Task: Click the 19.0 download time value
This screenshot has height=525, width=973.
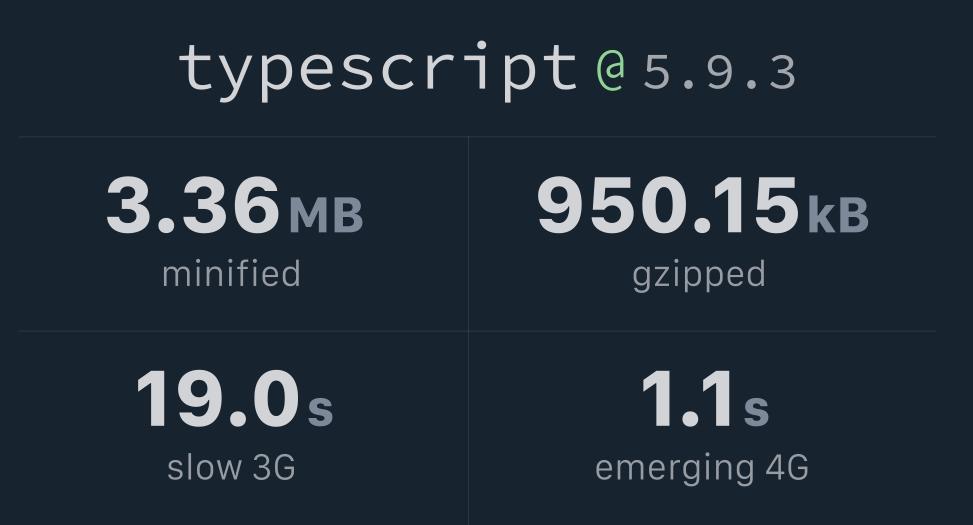Action: pos(217,400)
